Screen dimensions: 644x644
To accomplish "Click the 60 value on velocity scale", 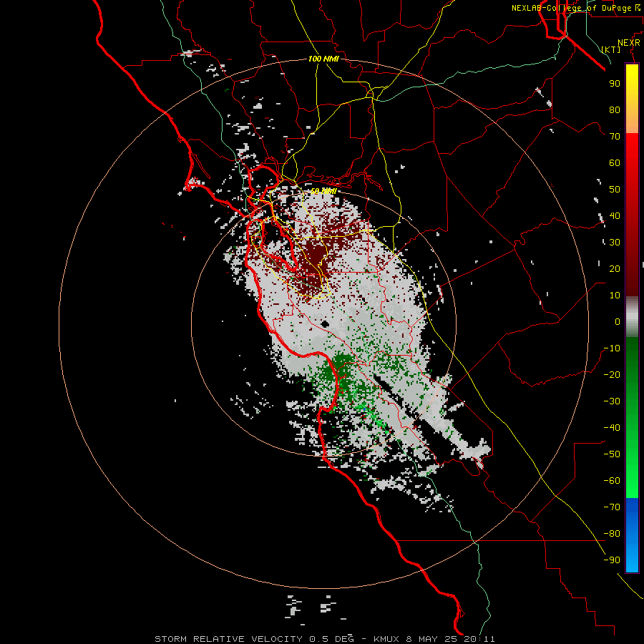I will [615, 162].
